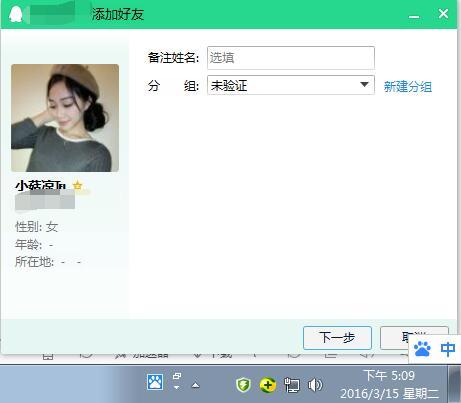Click the Baidu paw icon on floating IME bar
461x403 pixels.
point(422,349)
